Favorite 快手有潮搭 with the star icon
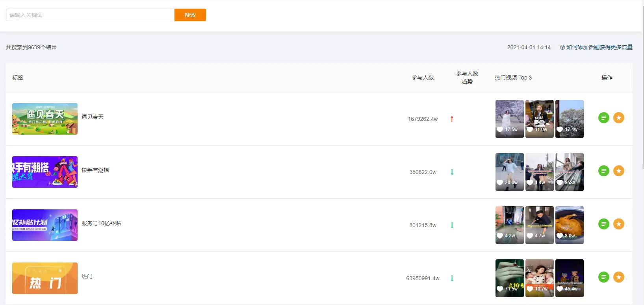Screen dimensions: 644x305 click(618, 171)
